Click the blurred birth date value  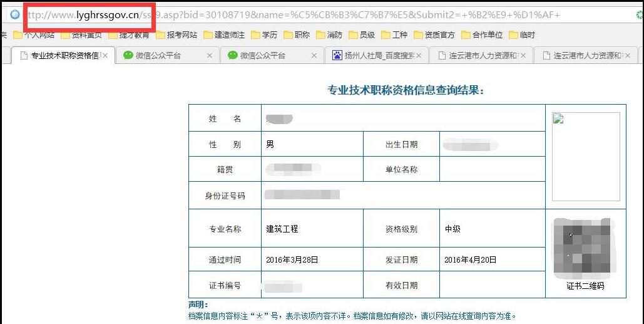coord(470,145)
